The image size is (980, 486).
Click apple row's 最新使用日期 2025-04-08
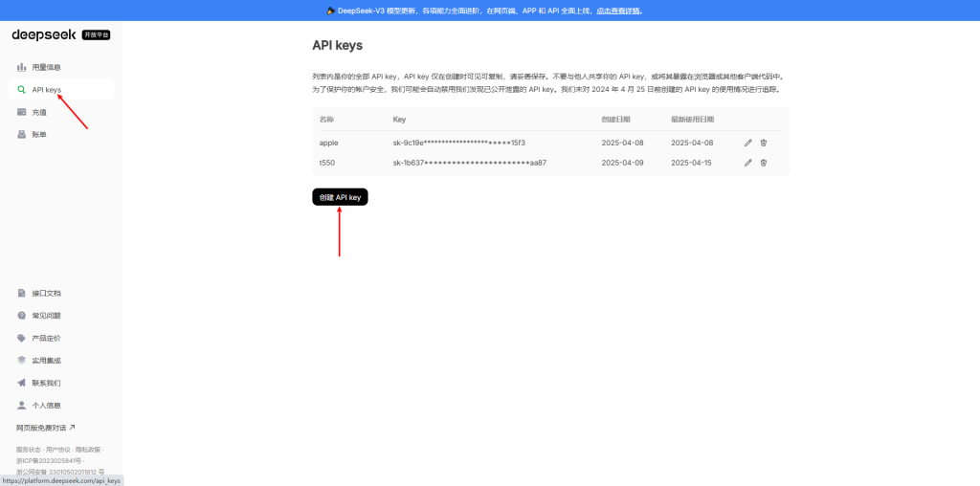pyautogui.click(x=693, y=144)
